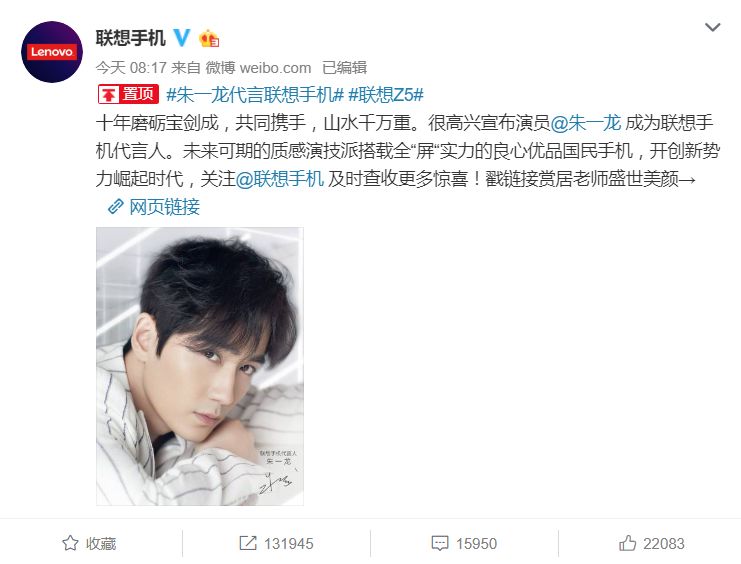The image size is (741, 564).
Task: Toggle 收藏 to save this post
Action: coord(89,543)
